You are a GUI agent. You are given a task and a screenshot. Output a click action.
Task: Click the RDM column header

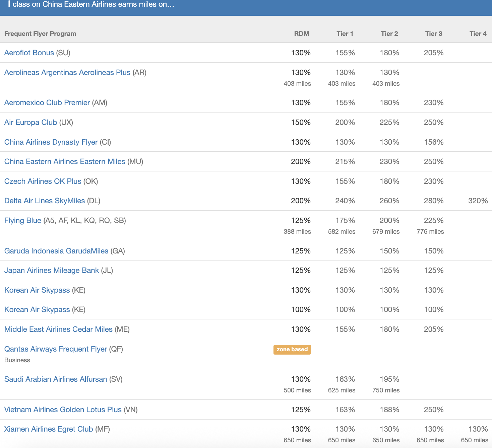pyautogui.click(x=301, y=34)
